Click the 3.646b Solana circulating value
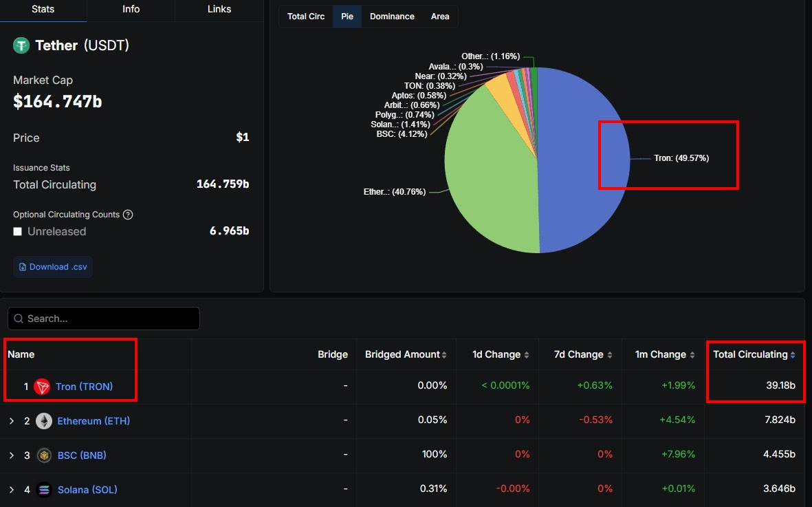 [779, 488]
